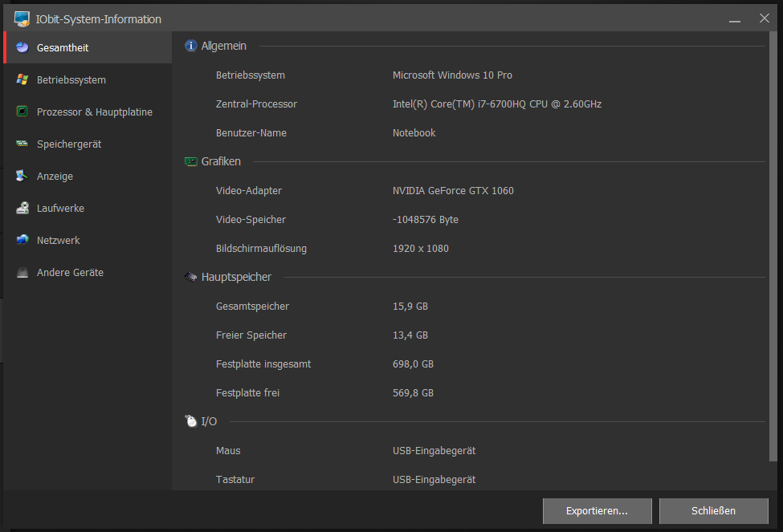Click the -1048576 Byte value
The image size is (783, 532).
pyautogui.click(x=426, y=220)
